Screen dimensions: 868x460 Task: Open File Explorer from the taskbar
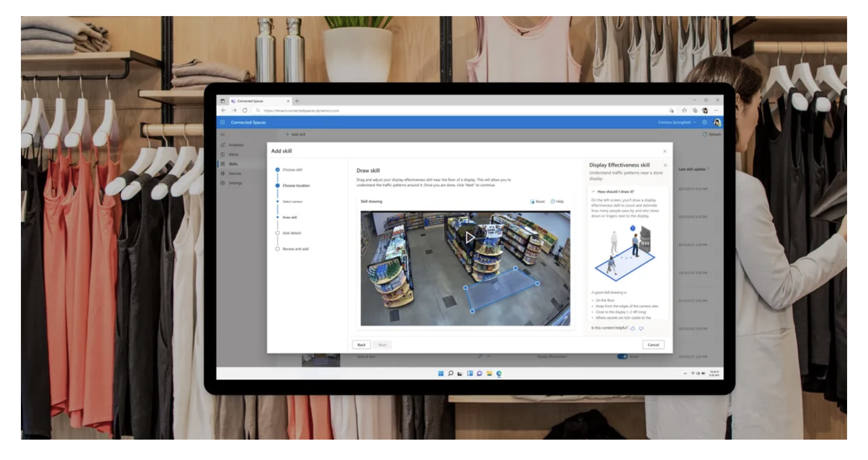489,373
